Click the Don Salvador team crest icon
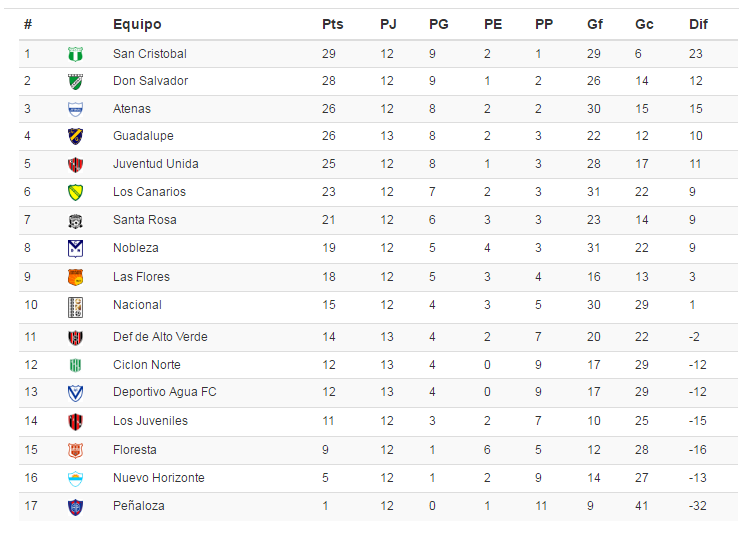This screenshot has height=534, width=739. point(75,82)
